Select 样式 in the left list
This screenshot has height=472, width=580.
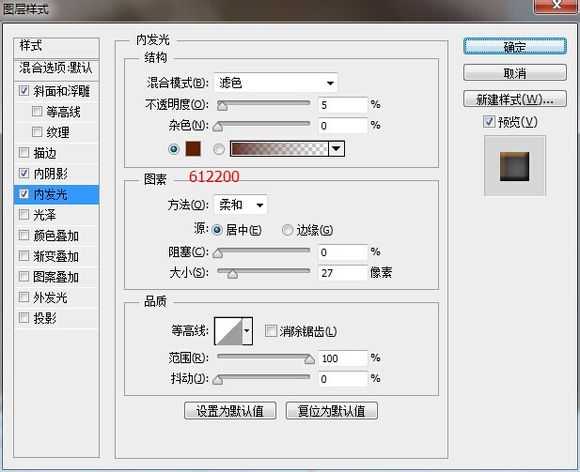tap(57, 47)
